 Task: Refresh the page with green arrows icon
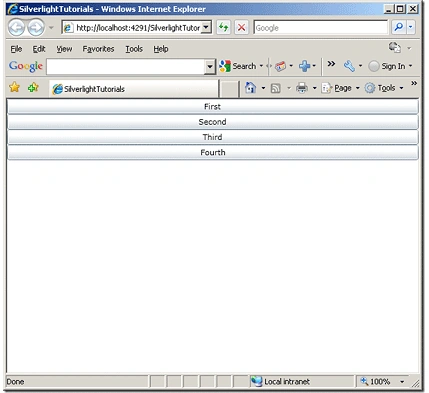point(223,27)
